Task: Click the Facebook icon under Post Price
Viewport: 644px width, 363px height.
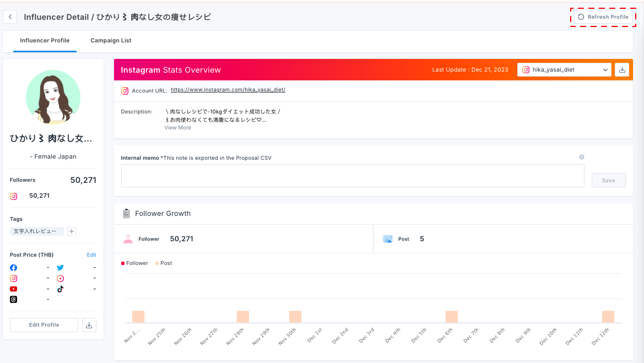Action: click(14, 268)
